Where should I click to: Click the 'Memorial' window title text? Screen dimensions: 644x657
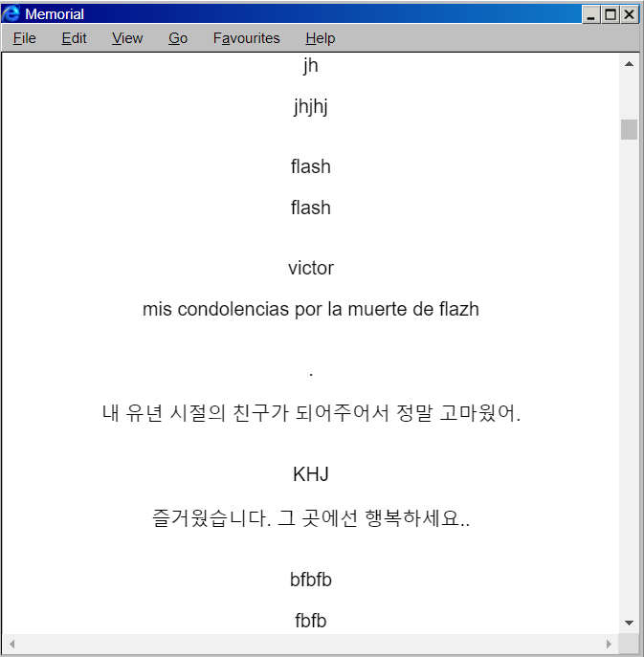pos(55,14)
